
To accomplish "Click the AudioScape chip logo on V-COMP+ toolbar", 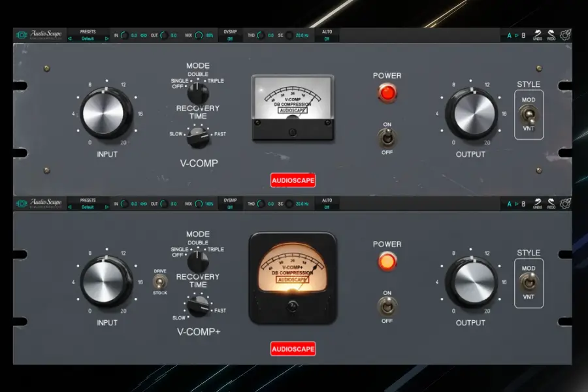I will click(x=22, y=203).
